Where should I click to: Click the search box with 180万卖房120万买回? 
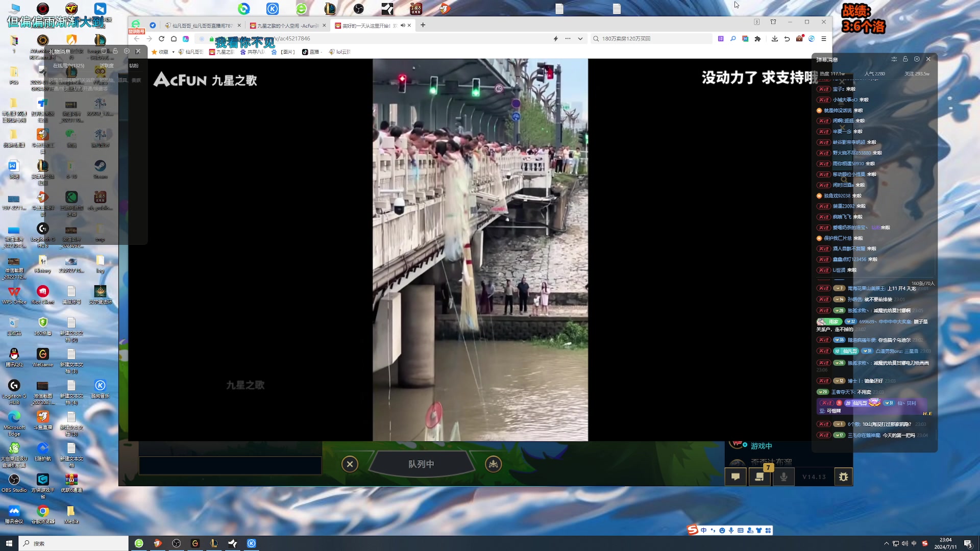pos(651,39)
